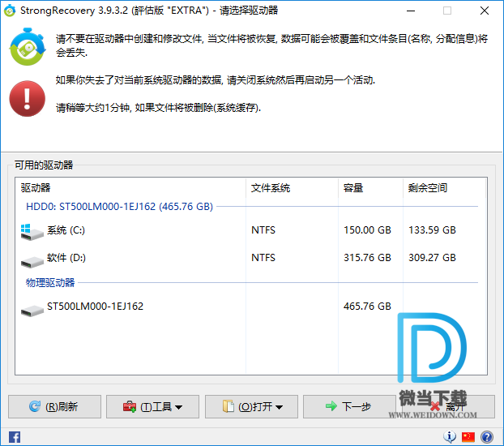This screenshot has width=504, height=446.
Task: Select the 软件 (D:) drive row
Action: [250, 258]
